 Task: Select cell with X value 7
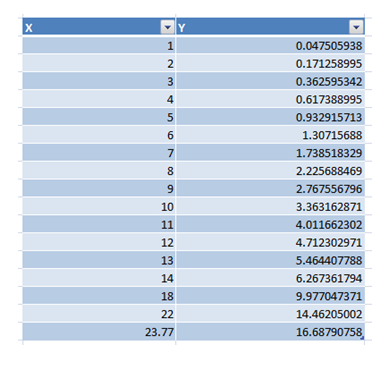click(x=99, y=153)
